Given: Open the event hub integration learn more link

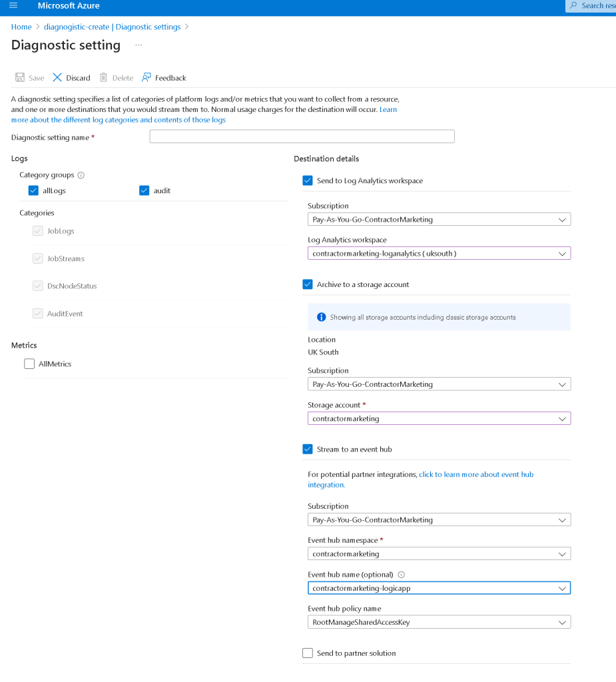Looking at the screenshot, I should click(x=476, y=474).
